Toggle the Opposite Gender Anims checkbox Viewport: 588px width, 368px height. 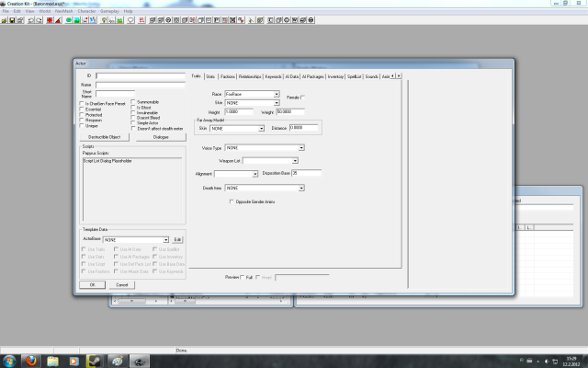[231, 201]
